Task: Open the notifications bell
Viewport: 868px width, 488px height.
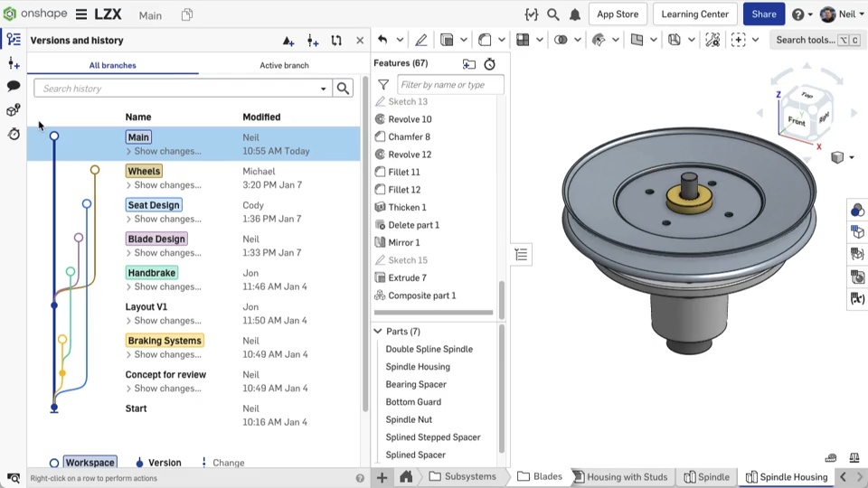Action: [575, 14]
